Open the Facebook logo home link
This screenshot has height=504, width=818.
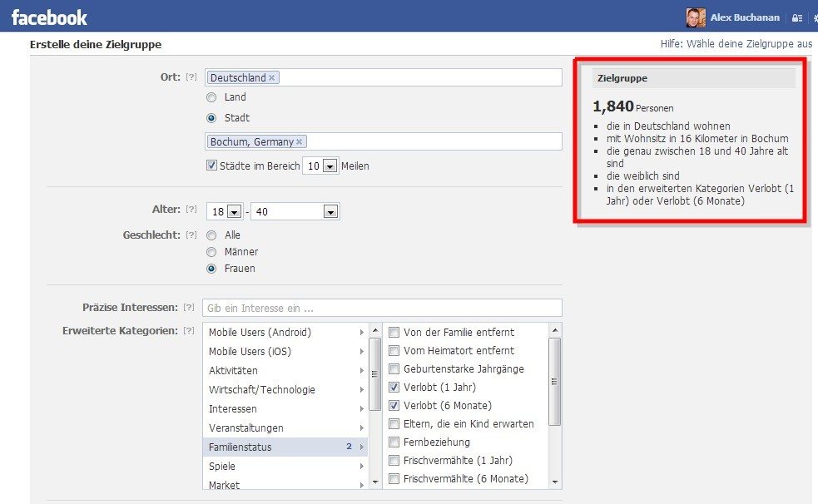coord(50,17)
